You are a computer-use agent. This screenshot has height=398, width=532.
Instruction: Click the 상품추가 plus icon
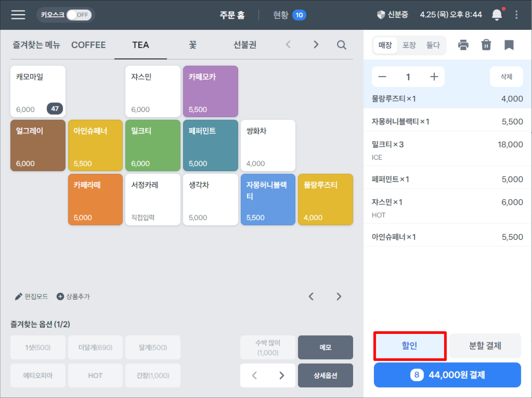click(60, 296)
